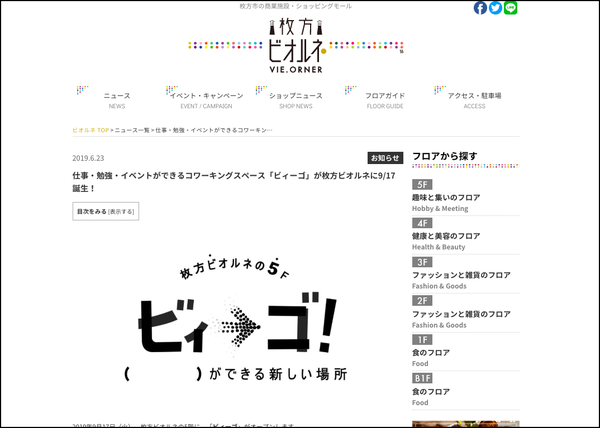This screenshot has height=428, width=600.
Task: Open the Facebook share icon
Action: pyautogui.click(x=480, y=8)
